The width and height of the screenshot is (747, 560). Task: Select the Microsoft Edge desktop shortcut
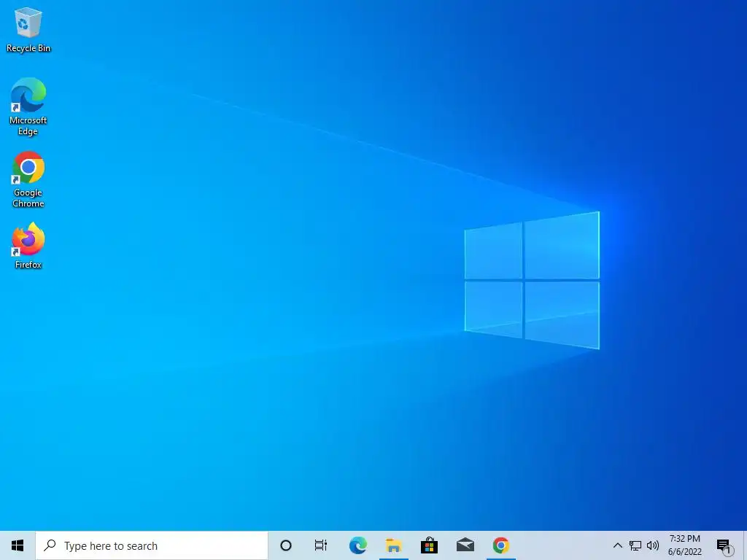tap(28, 106)
